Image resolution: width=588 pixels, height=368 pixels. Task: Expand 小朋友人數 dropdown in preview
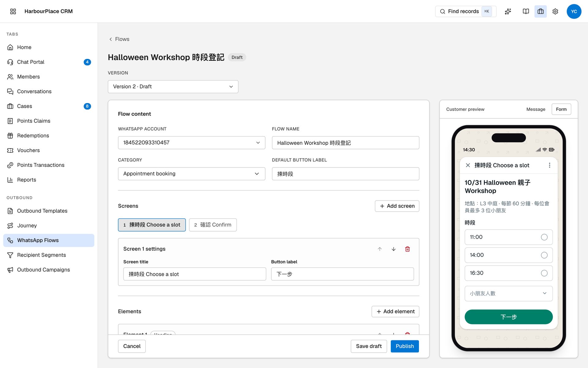pos(508,293)
